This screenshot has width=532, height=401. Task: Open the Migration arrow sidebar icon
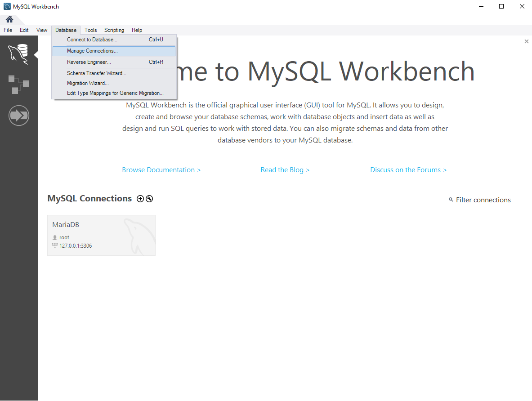(18, 116)
